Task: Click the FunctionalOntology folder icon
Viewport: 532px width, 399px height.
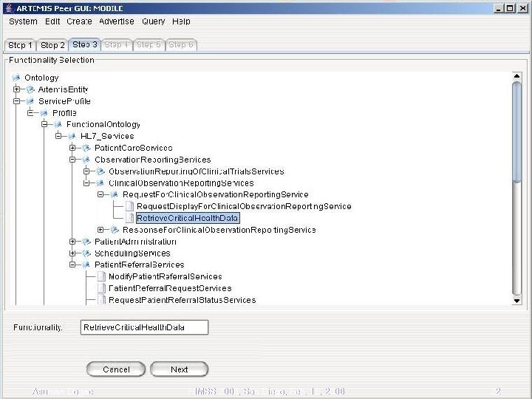Action: click(58, 125)
